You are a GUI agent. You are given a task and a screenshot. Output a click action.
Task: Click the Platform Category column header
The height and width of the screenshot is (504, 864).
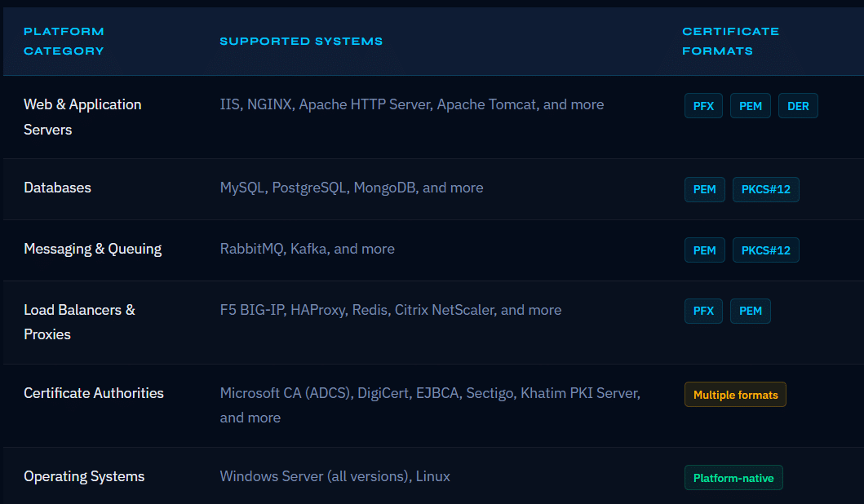[x=64, y=42]
